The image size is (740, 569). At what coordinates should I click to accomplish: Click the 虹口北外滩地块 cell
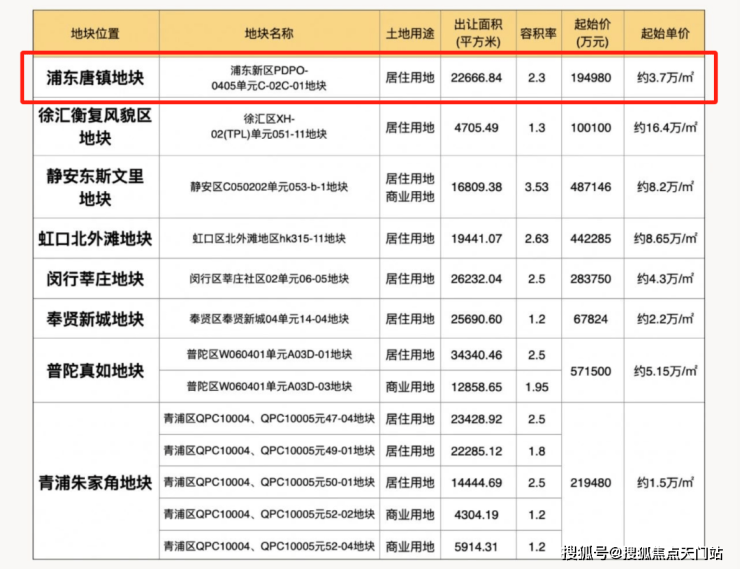95,239
